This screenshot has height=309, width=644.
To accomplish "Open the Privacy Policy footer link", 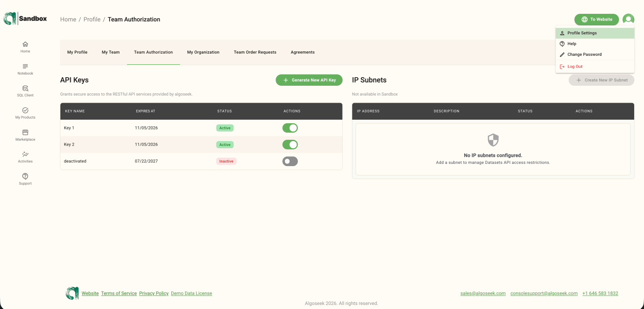I will (154, 293).
